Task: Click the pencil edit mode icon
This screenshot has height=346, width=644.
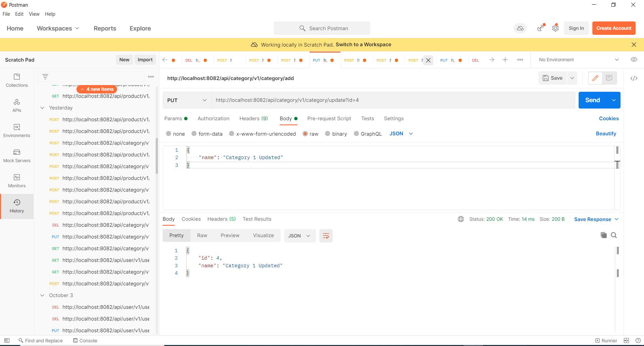Action: 595,78
